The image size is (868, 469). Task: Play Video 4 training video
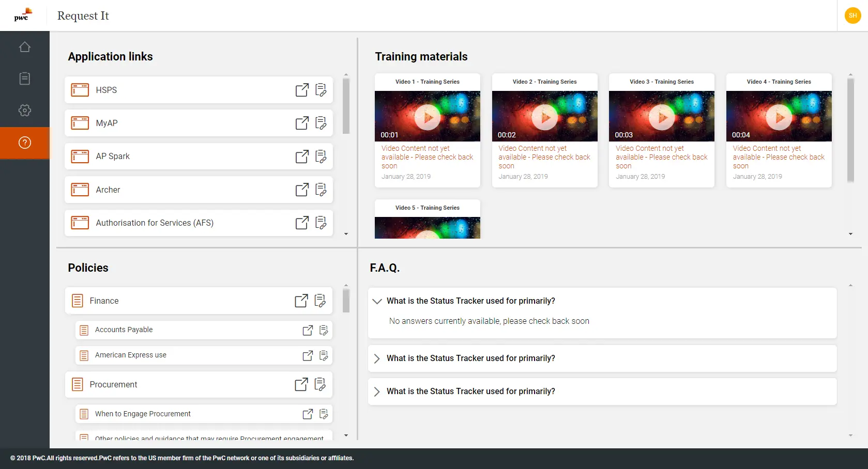click(x=779, y=117)
